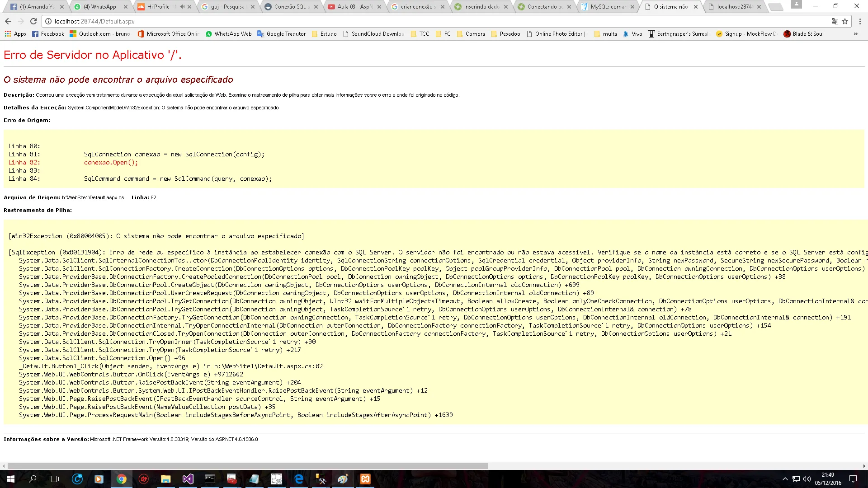868x488 pixels.
Task: Reload the current page
Action: pos(33,21)
